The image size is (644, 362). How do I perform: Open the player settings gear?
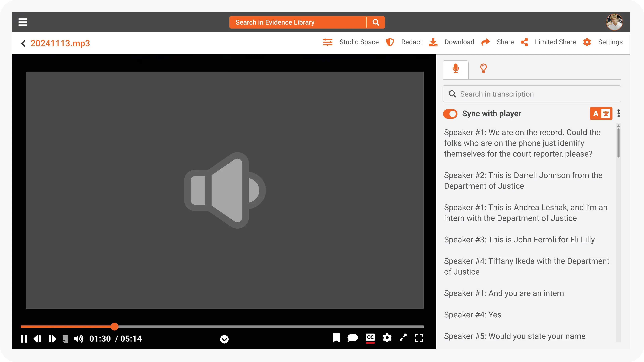(387, 338)
